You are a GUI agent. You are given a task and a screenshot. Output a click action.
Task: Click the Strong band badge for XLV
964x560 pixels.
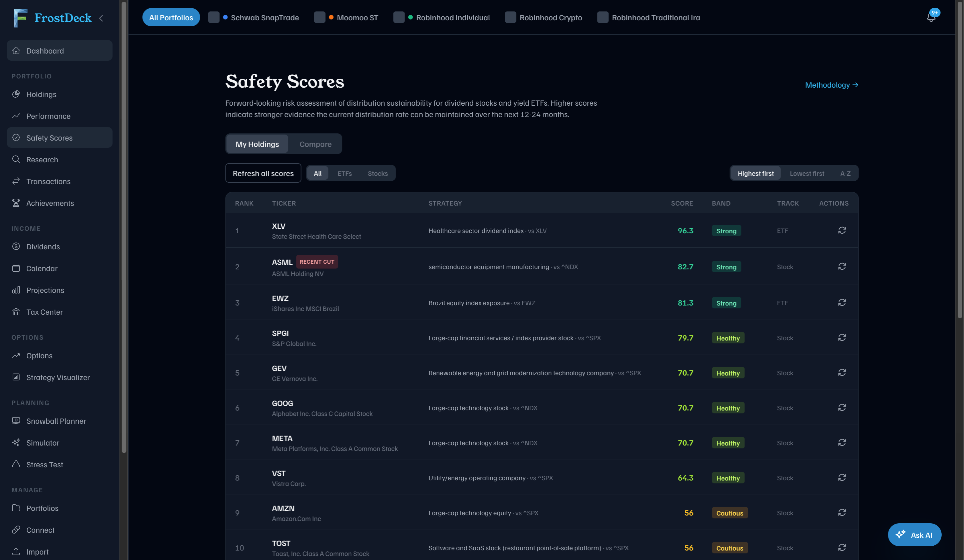pyautogui.click(x=726, y=230)
